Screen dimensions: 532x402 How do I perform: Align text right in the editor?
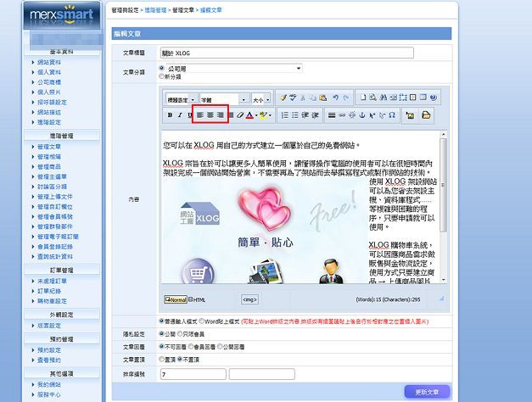[221, 115]
